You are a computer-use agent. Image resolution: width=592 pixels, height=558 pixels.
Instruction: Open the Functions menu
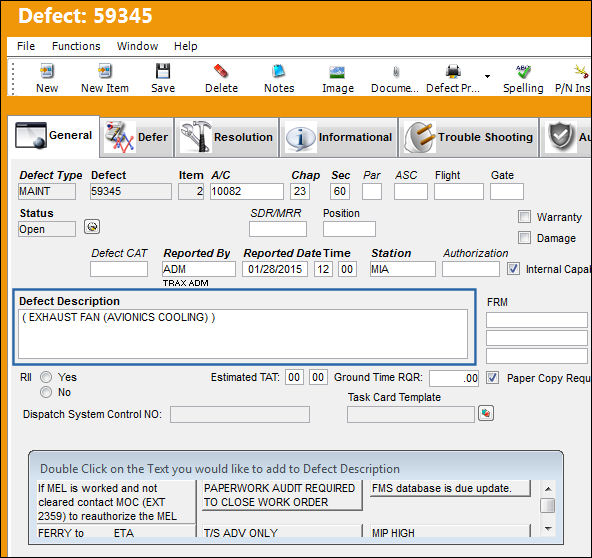(x=76, y=46)
